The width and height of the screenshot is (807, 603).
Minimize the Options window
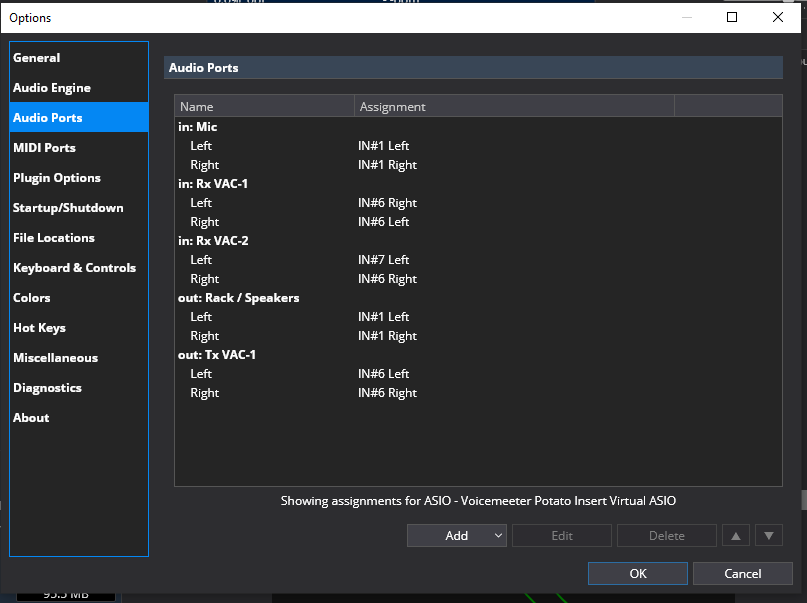(x=687, y=17)
